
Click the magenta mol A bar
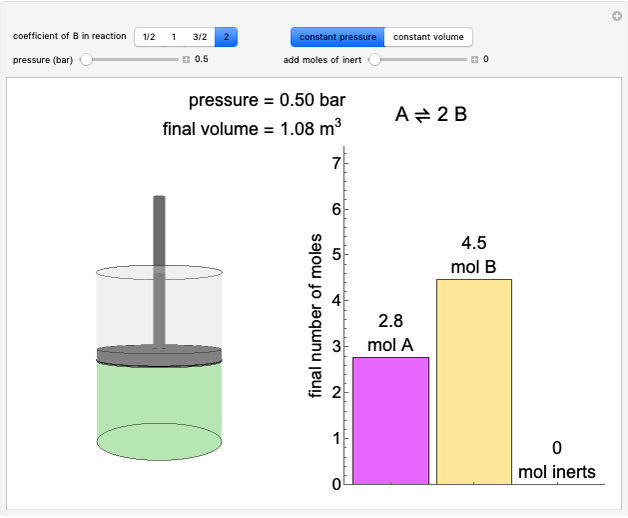pos(391,420)
